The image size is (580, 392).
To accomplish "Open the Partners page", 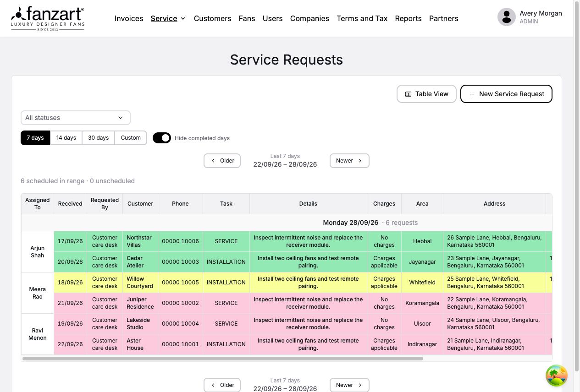I will click(443, 18).
